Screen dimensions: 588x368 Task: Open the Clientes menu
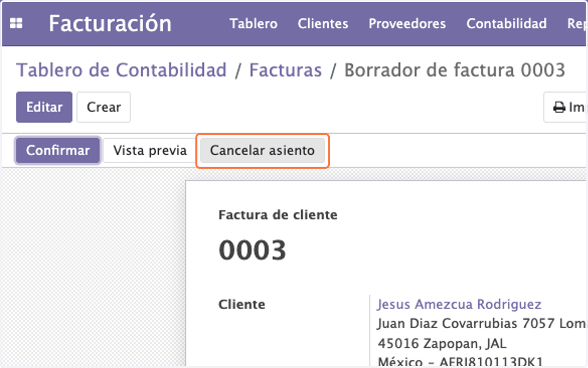point(323,24)
